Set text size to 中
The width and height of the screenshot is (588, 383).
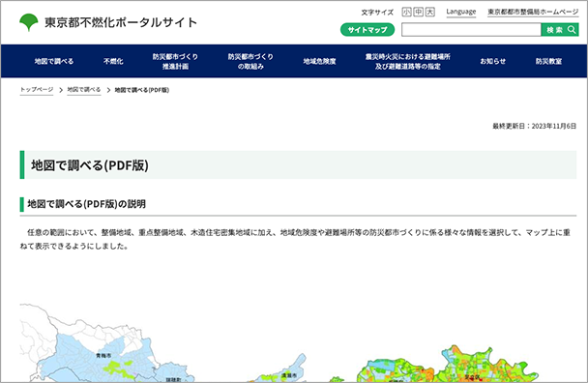click(418, 12)
